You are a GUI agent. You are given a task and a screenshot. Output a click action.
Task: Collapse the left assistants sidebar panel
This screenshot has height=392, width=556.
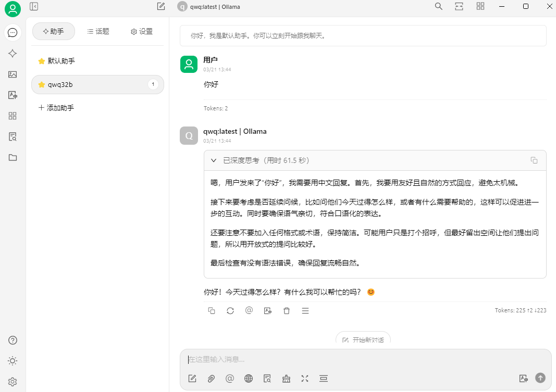[x=34, y=7]
